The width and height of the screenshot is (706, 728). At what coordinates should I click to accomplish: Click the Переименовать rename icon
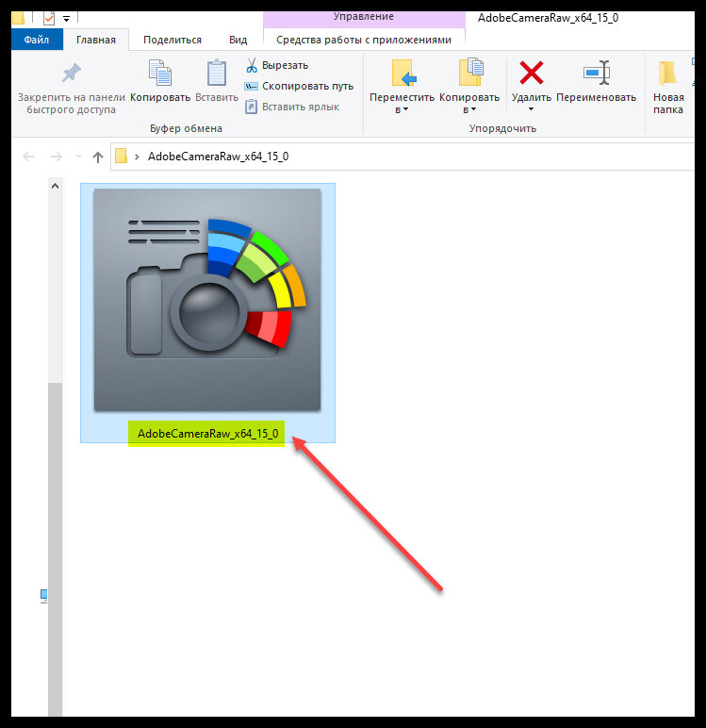click(x=597, y=73)
